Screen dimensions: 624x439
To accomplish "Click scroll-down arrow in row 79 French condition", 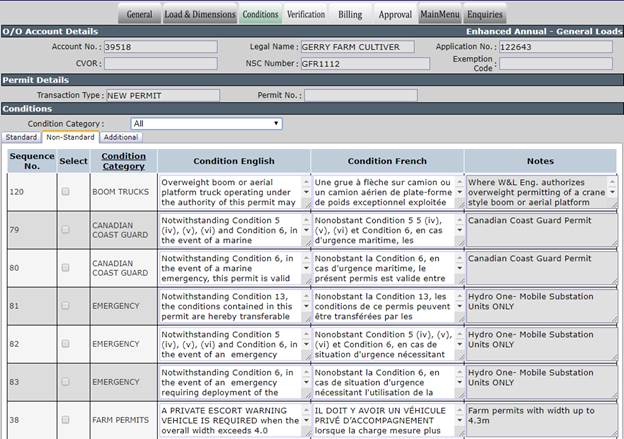I will (460, 230).
